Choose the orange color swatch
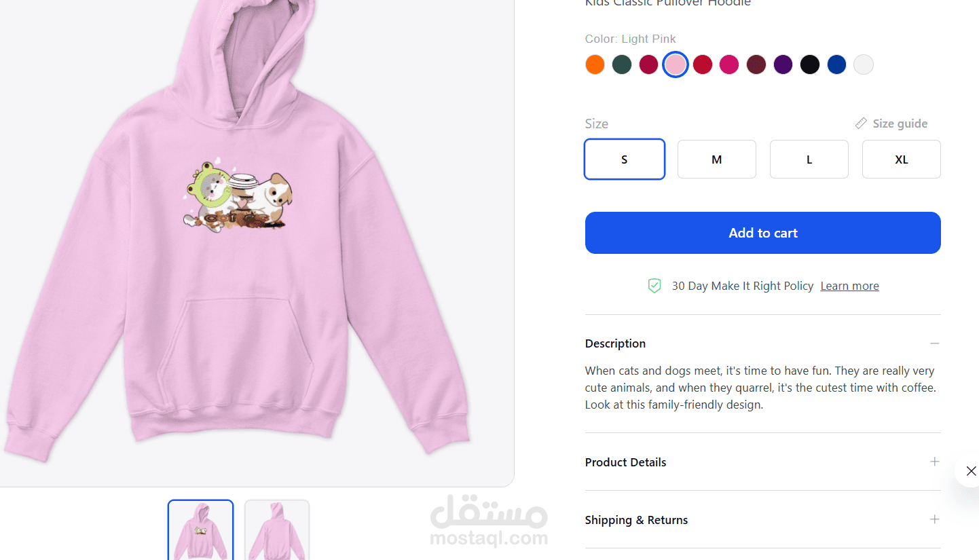Image resolution: width=979 pixels, height=560 pixels. (595, 64)
